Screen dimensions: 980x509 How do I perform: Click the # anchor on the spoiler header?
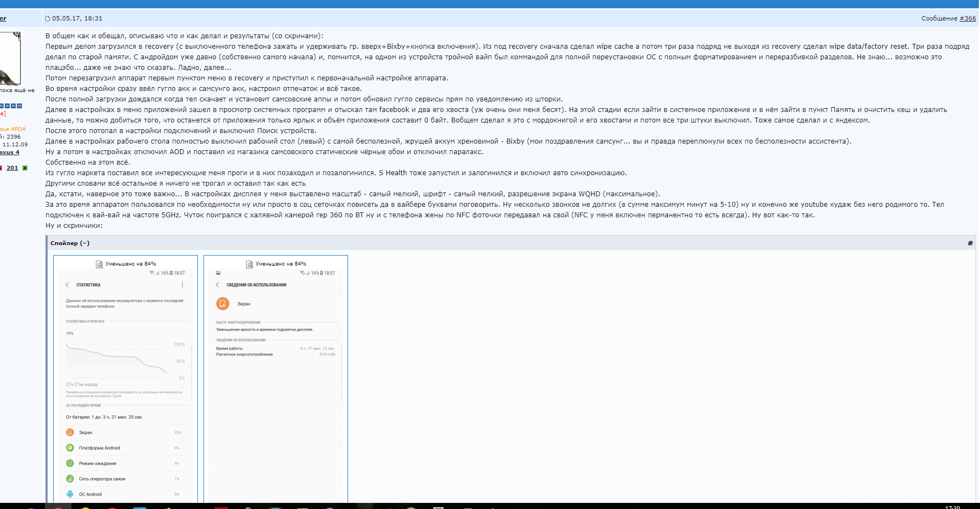coord(970,243)
